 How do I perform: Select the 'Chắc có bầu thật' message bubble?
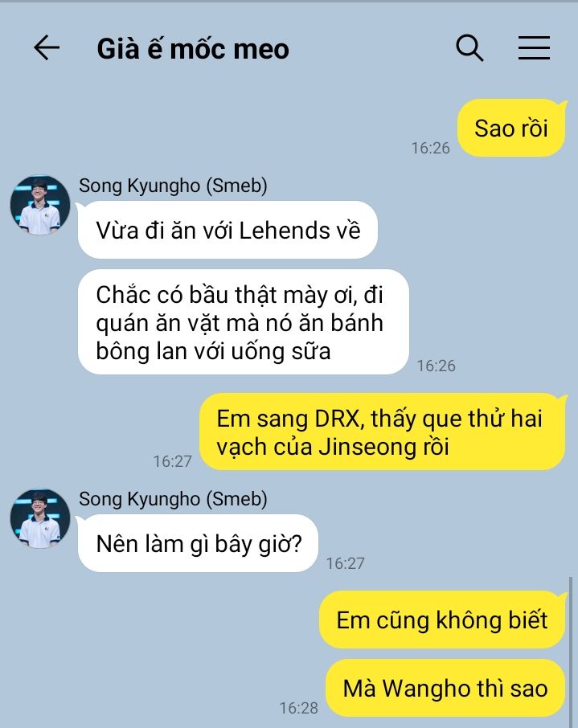(x=244, y=321)
